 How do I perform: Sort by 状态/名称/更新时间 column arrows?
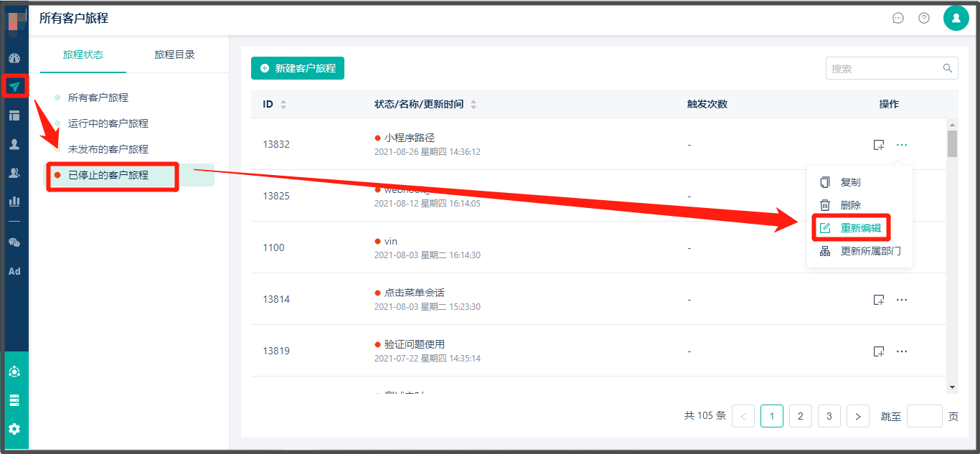[473, 105]
